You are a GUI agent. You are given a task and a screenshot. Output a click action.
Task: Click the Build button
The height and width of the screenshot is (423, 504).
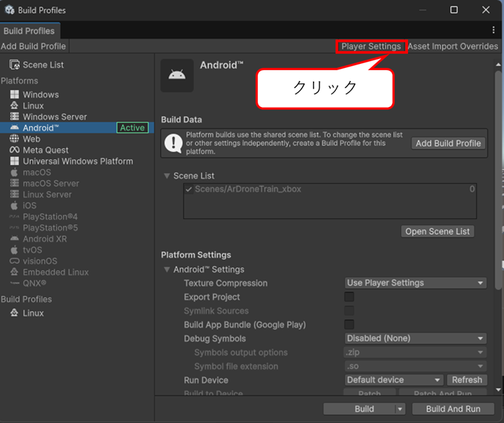pos(359,409)
